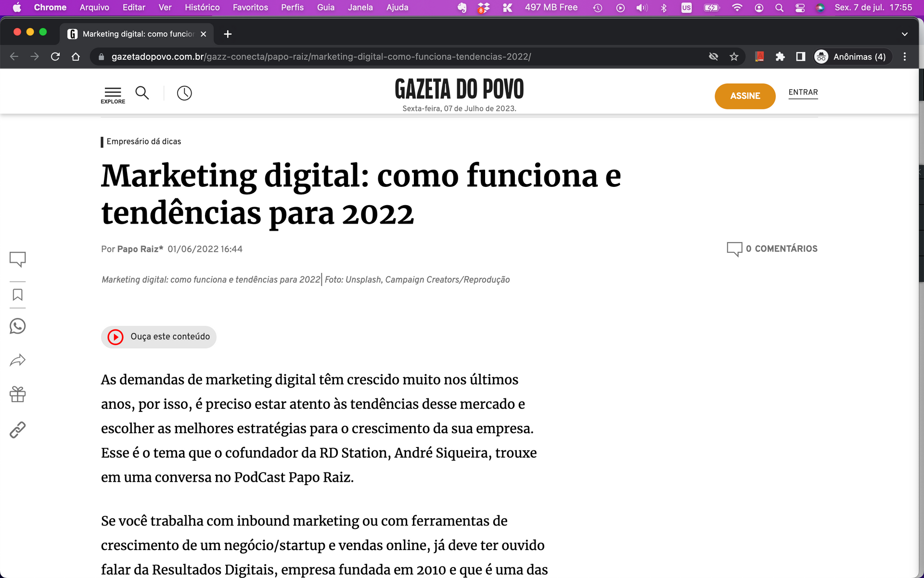Screen dimensions: 924x578
Task: Open the Evernote menu bar icon
Action: [x=462, y=7]
